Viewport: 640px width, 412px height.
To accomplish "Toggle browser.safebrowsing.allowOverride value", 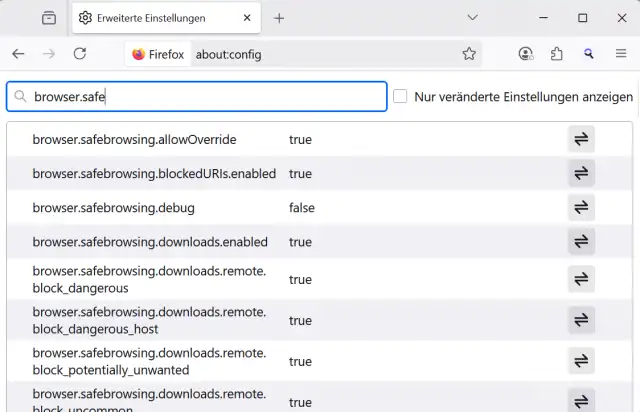I will [581, 140].
